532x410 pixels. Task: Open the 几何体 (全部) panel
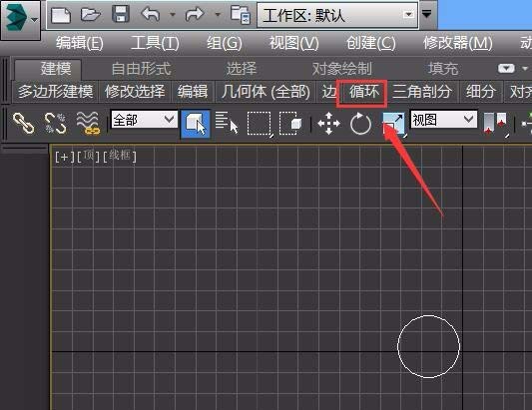point(266,92)
